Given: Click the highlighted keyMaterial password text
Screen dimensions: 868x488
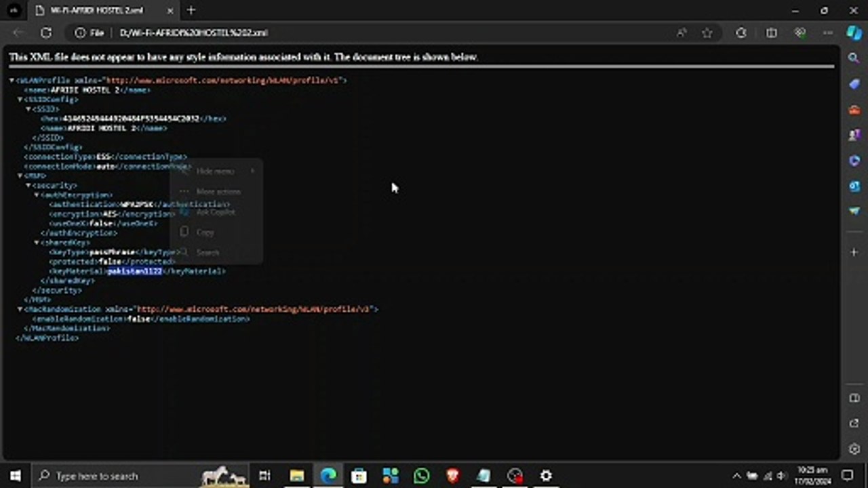Looking at the screenshot, I should coord(134,271).
